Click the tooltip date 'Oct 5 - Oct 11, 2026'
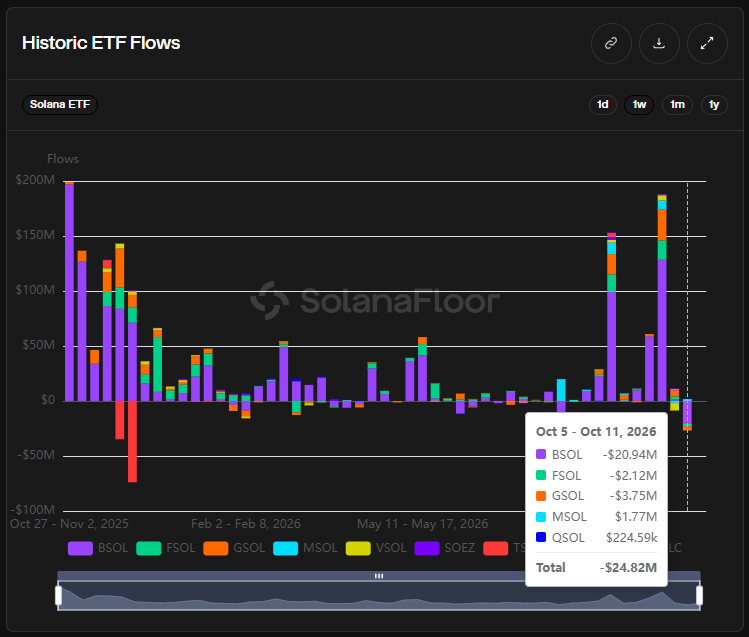This screenshot has height=637, width=749. pos(596,432)
